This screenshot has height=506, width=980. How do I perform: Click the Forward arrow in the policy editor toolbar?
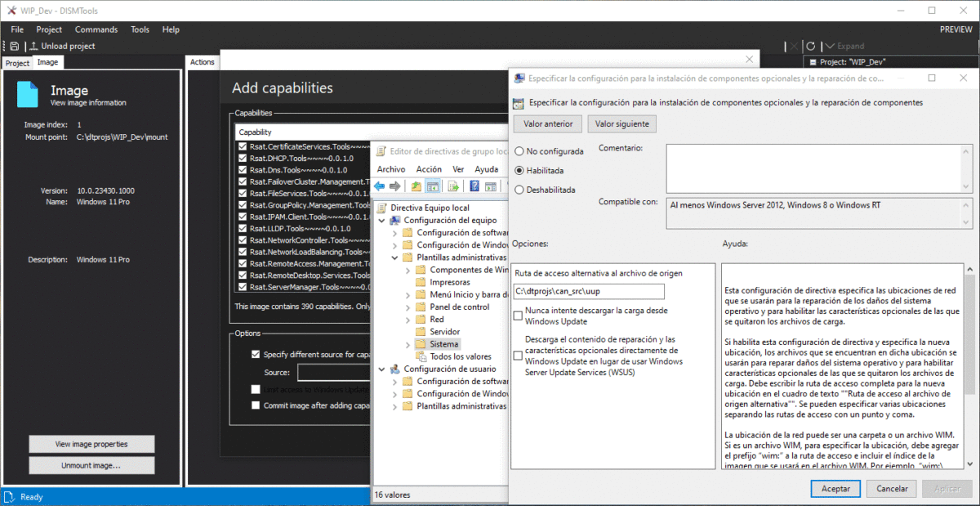pyautogui.click(x=395, y=186)
